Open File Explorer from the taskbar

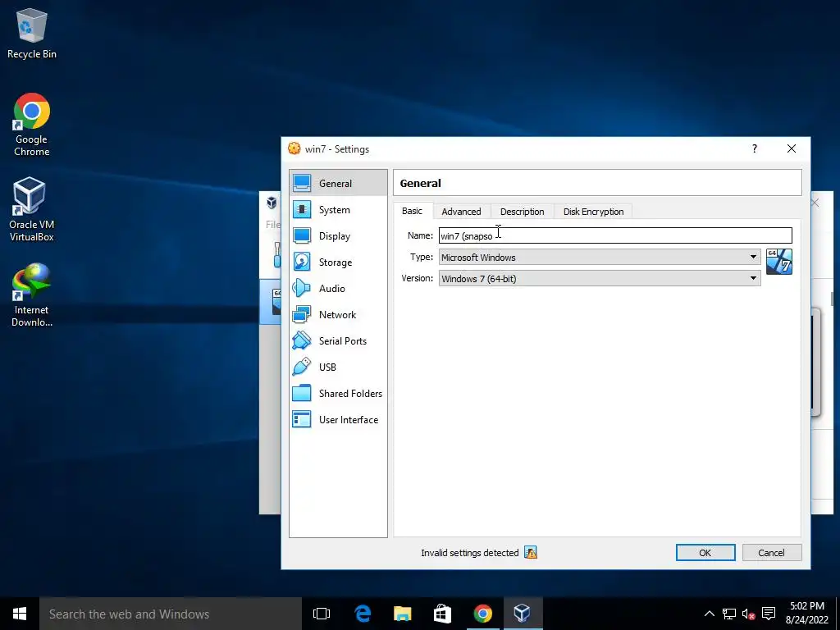402,614
